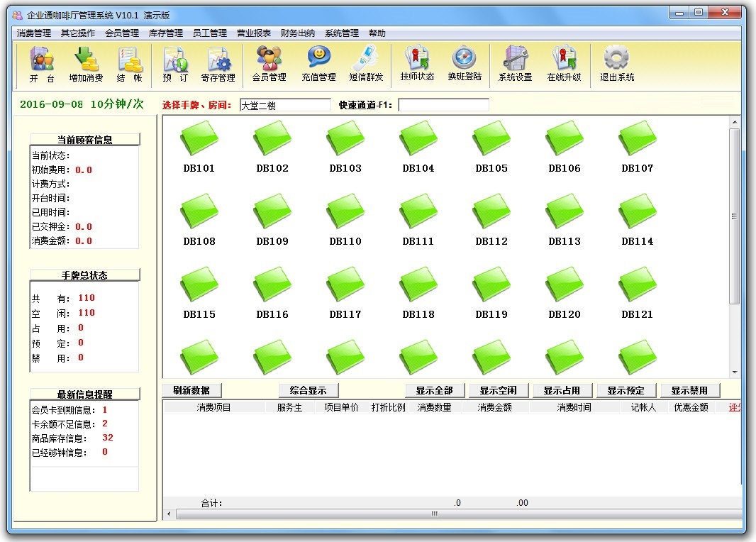Image resolution: width=756 pixels, height=542 pixels.
Task: Click 商品库存信息 count 32
Action: tap(108, 438)
